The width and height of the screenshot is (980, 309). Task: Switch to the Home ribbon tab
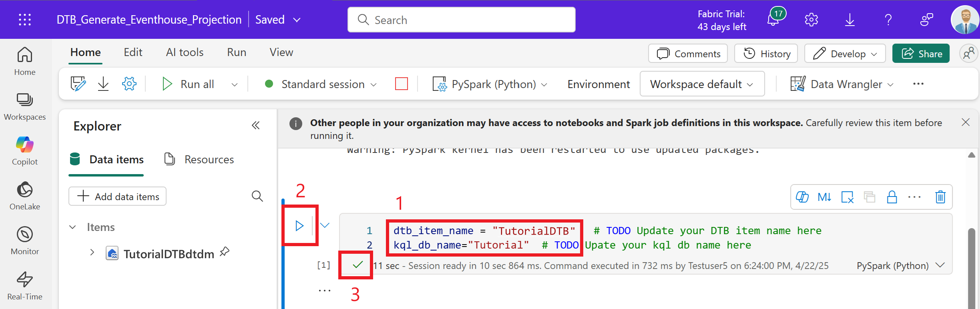[86, 52]
